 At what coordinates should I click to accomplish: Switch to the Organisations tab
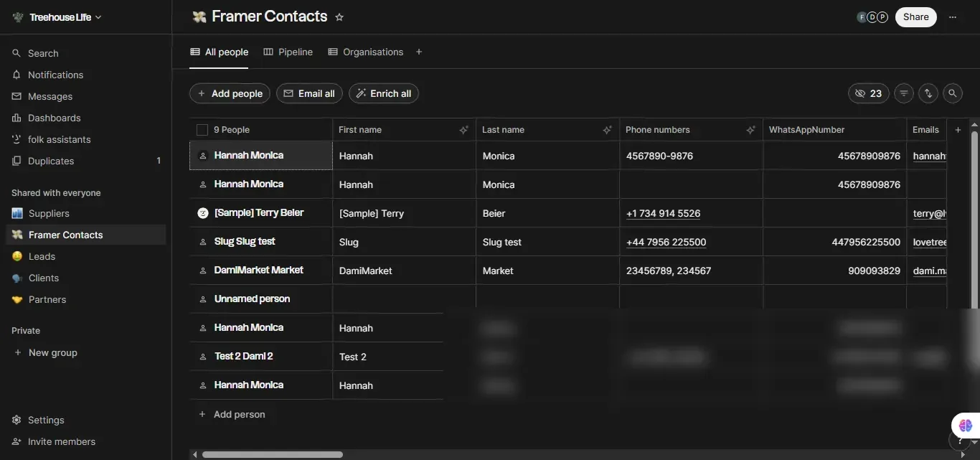coord(365,52)
